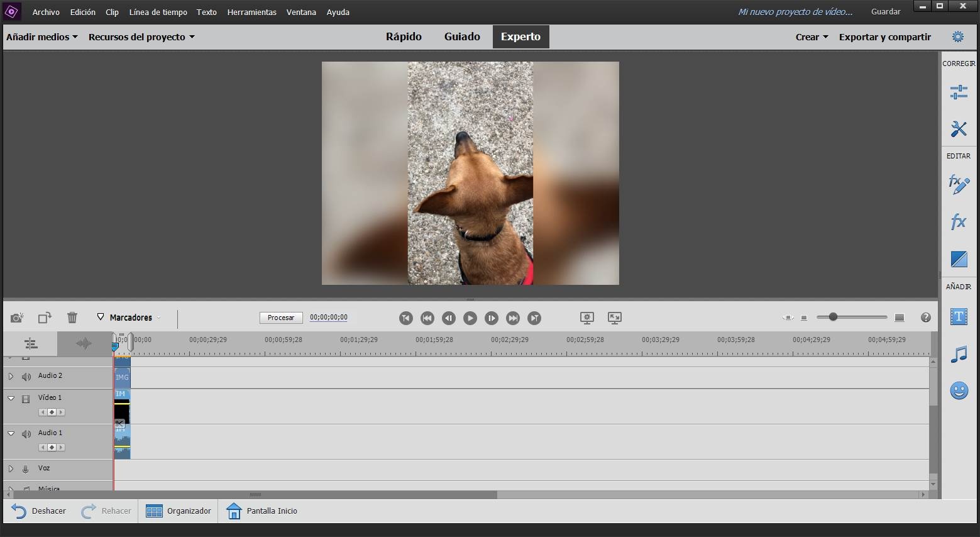Open the Titles and Text panel

click(x=958, y=316)
